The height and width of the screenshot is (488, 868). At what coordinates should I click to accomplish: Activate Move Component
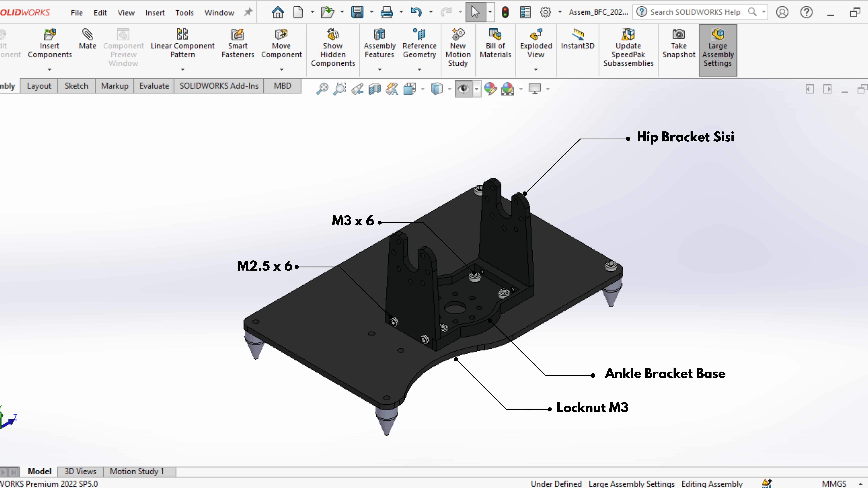click(x=281, y=43)
